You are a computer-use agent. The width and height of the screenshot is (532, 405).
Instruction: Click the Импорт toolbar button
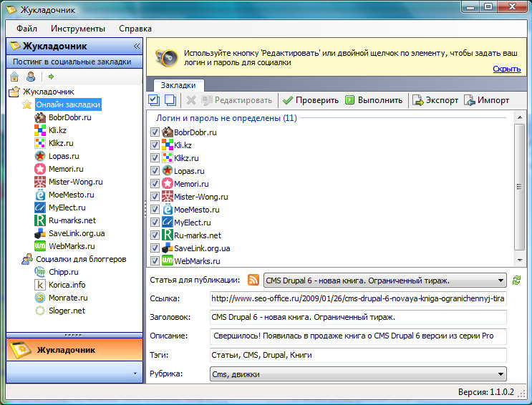(x=486, y=100)
